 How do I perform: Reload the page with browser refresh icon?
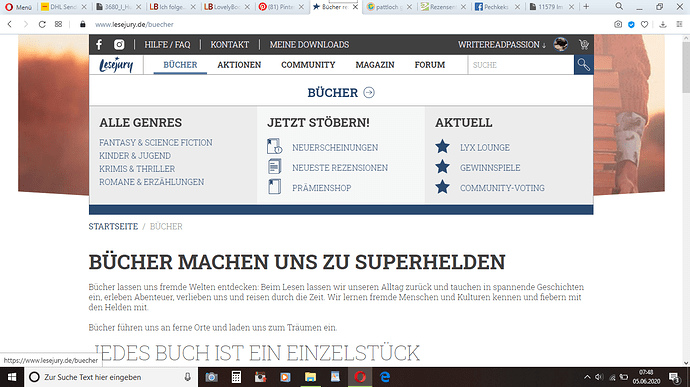(42, 24)
